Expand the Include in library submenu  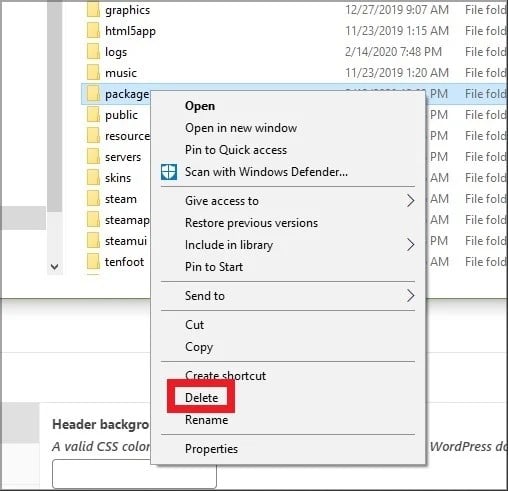[410, 245]
